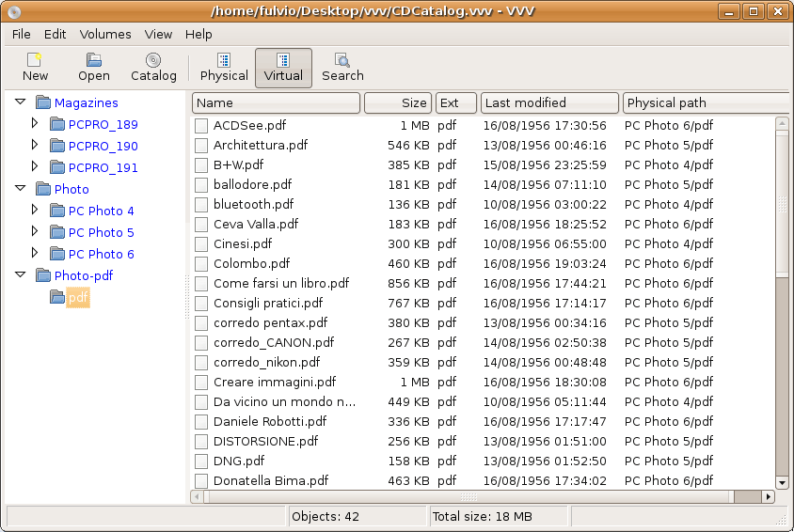This screenshot has height=532, width=794.
Task: Expand the PC Photo 5 node
Action: (35, 231)
